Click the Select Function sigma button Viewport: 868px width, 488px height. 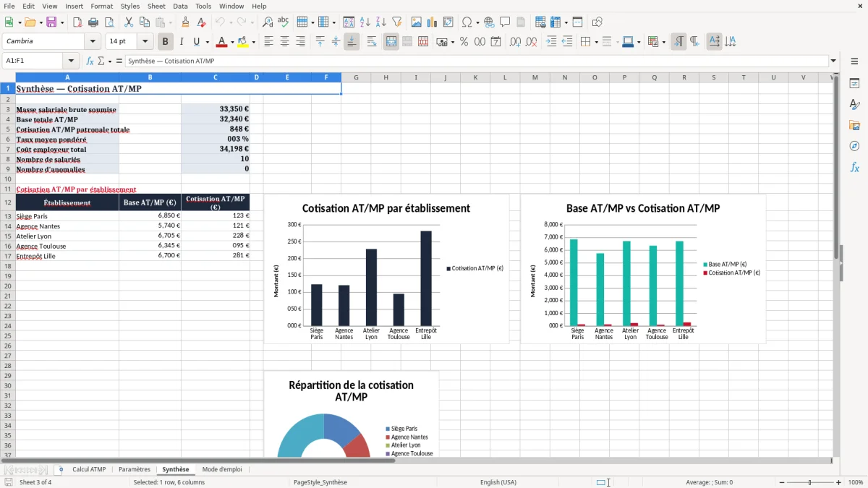pyautogui.click(x=101, y=61)
